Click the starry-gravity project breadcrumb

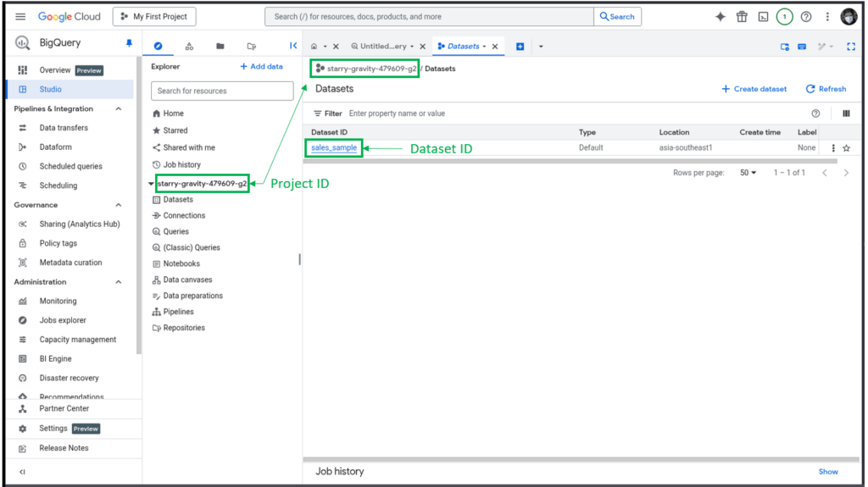tap(366, 69)
